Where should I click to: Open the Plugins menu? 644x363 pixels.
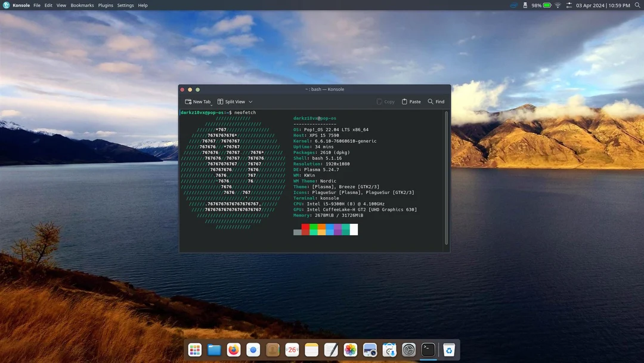[x=105, y=5]
